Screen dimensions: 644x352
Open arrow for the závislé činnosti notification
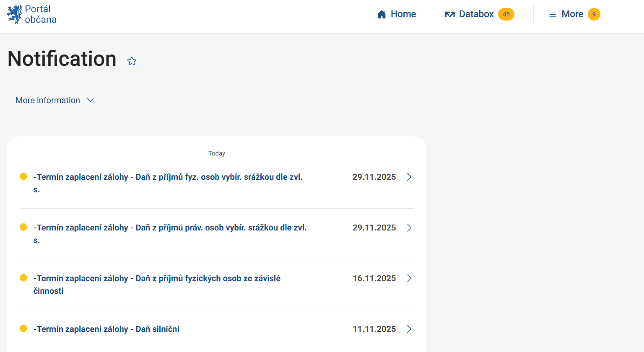point(409,278)
